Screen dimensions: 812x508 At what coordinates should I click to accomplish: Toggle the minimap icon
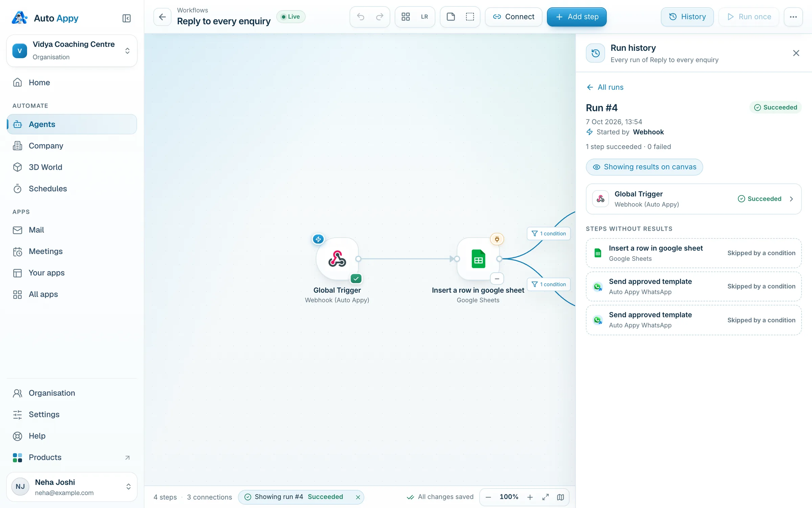click(x=561, y=497)
